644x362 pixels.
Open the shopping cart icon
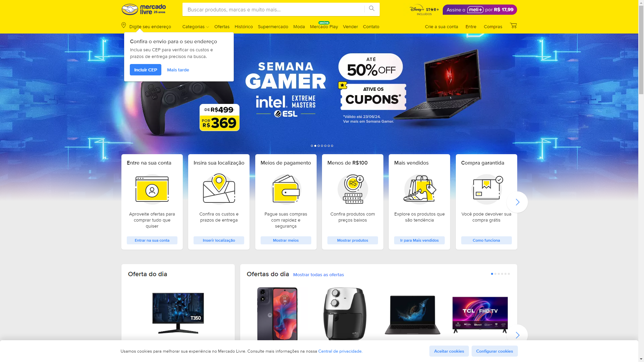[513, 25]
